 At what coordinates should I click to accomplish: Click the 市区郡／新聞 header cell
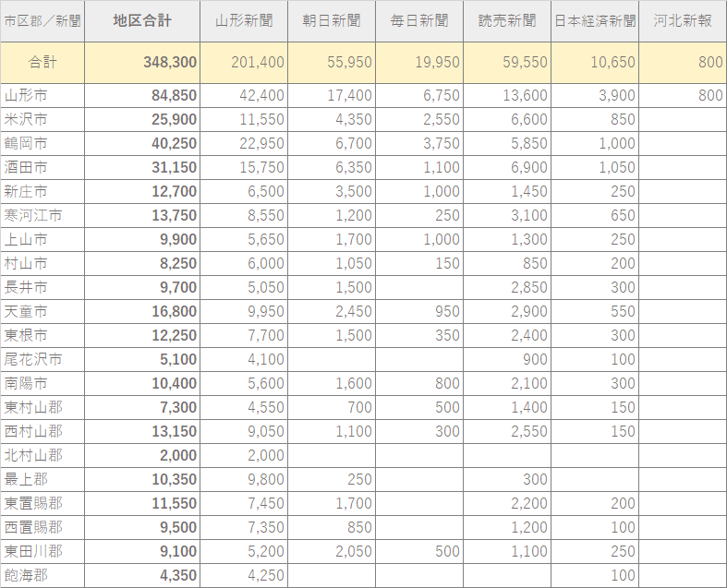click(x=42, y=21)
